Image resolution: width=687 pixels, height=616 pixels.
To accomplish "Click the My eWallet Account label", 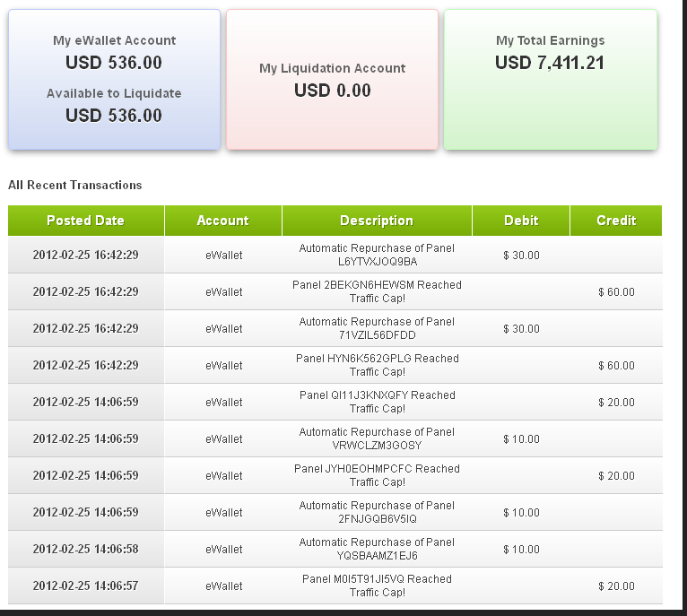I will click(115, 40).
